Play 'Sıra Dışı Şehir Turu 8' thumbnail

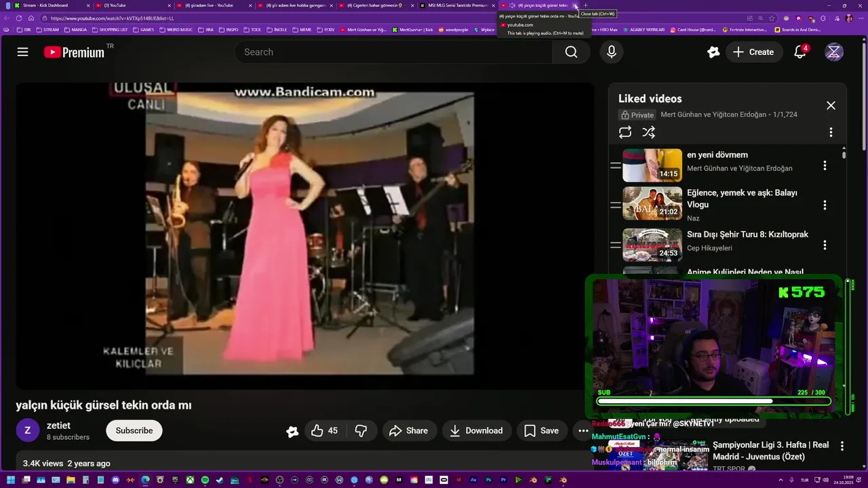pyautogui.click(x=652, y=244)
